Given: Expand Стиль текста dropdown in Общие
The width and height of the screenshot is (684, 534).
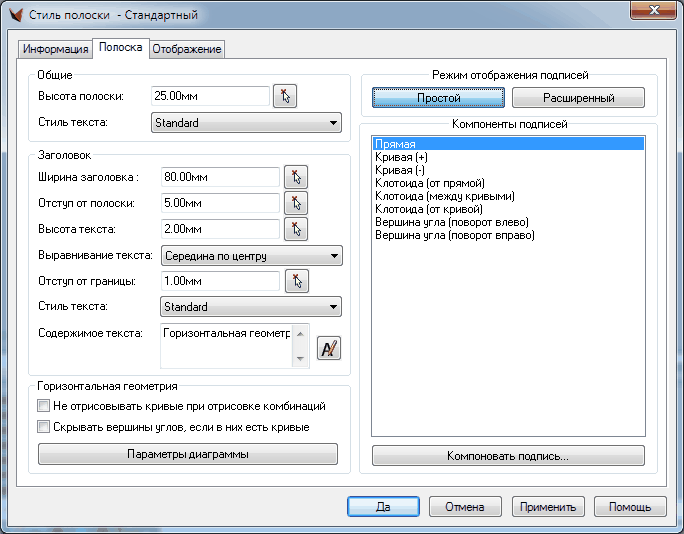Looking at the screenshot, I should pos(246,123).
